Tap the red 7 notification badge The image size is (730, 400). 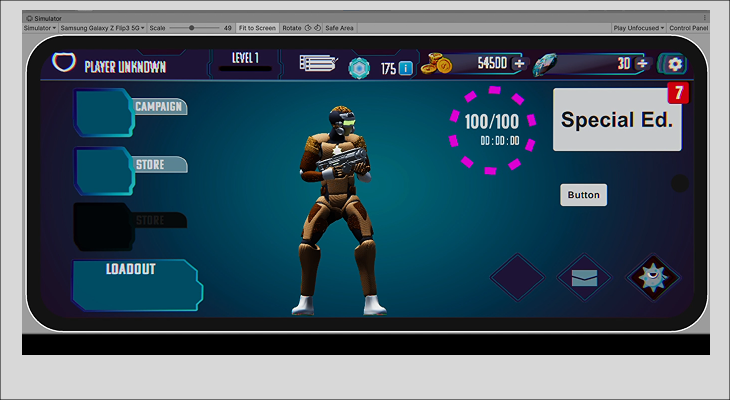click(x=678, y=93)
